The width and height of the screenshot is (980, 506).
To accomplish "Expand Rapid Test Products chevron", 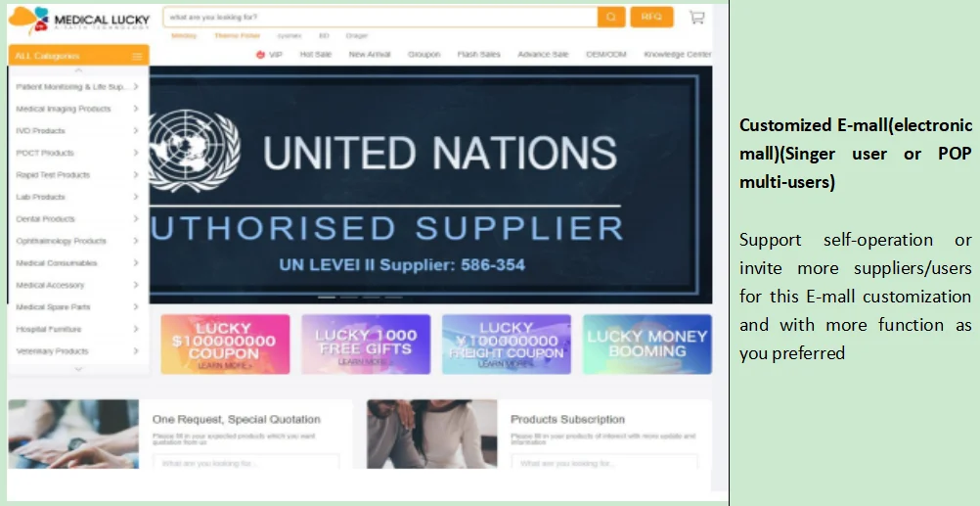I will (x=136, y=174).
